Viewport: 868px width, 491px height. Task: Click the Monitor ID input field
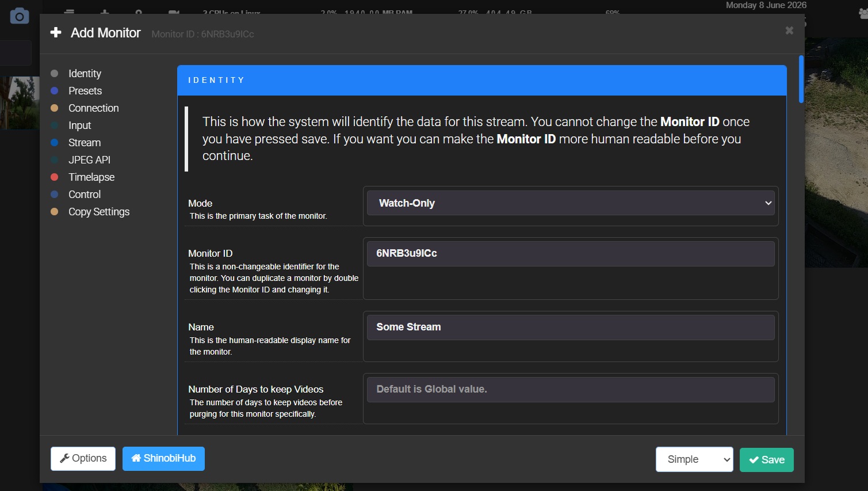pyautogui.click(x=571, y=254)
